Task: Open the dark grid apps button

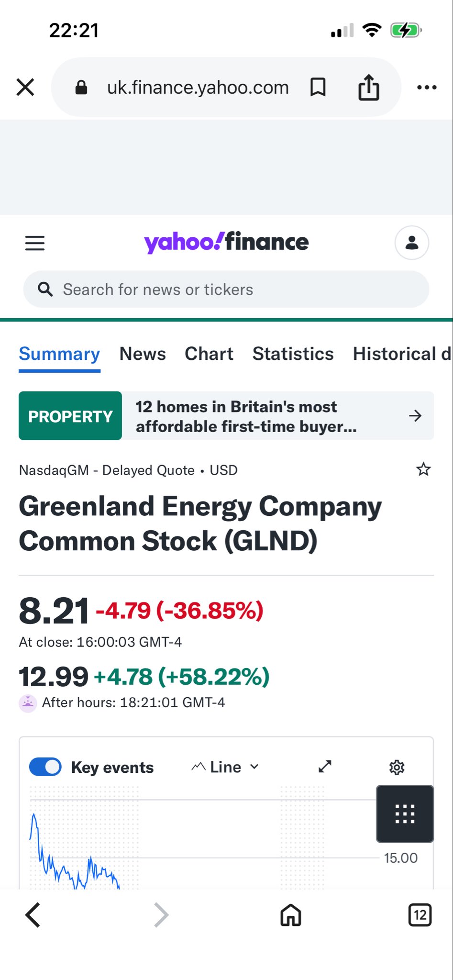Action: pos(405,813)
